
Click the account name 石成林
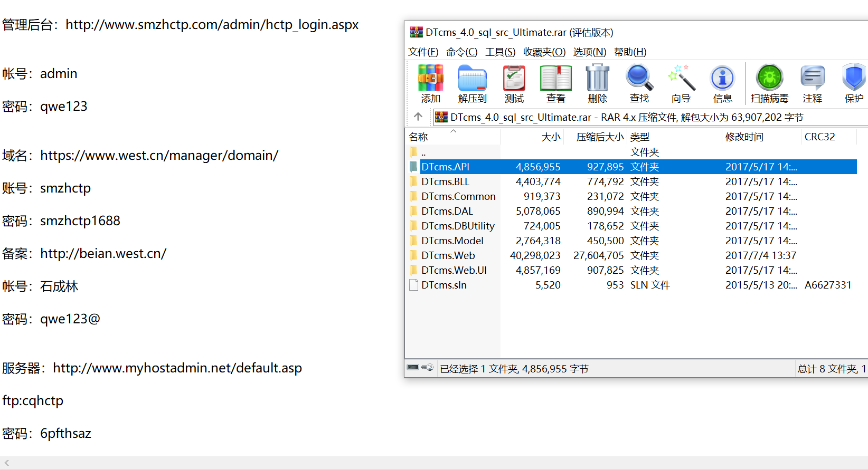coord(59,287)
